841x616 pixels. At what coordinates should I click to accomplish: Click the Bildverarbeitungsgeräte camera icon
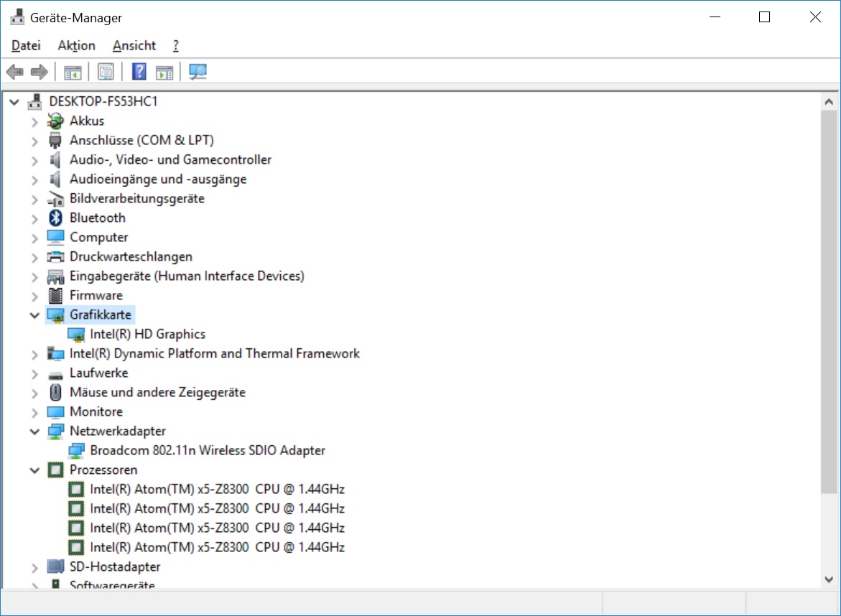click(55, 199)
